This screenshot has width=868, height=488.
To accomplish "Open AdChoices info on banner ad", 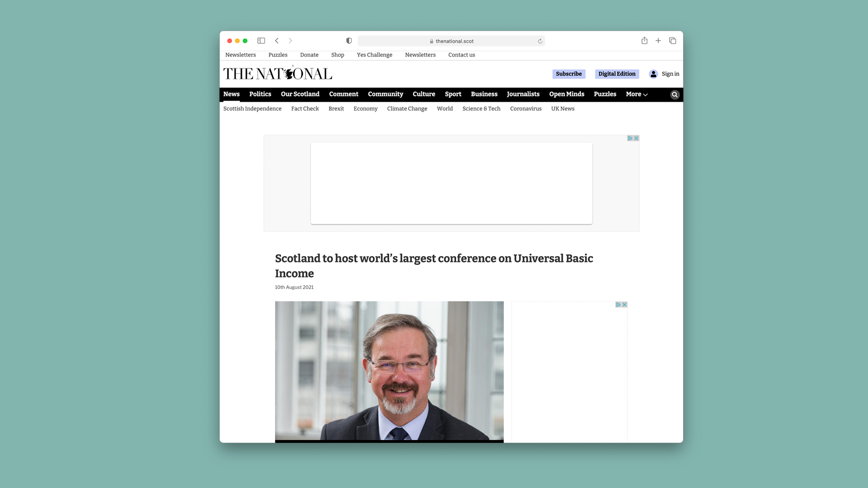I will tap(630, 138).
